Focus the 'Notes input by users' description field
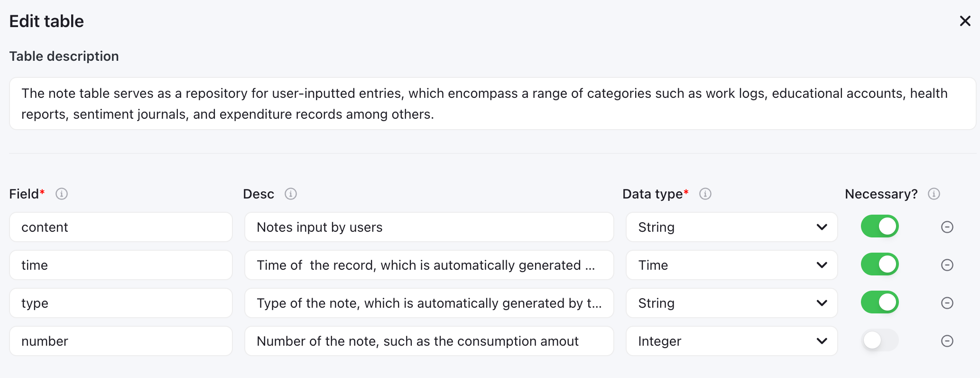980x378 pixels. tap(429, 227)
